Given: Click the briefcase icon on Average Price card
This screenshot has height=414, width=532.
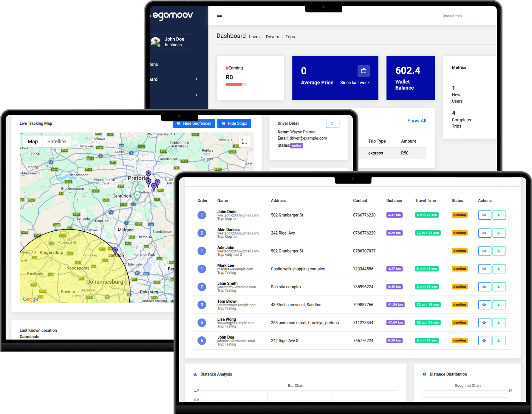Looking at the screenshot, I should click(x=363, y=71).
